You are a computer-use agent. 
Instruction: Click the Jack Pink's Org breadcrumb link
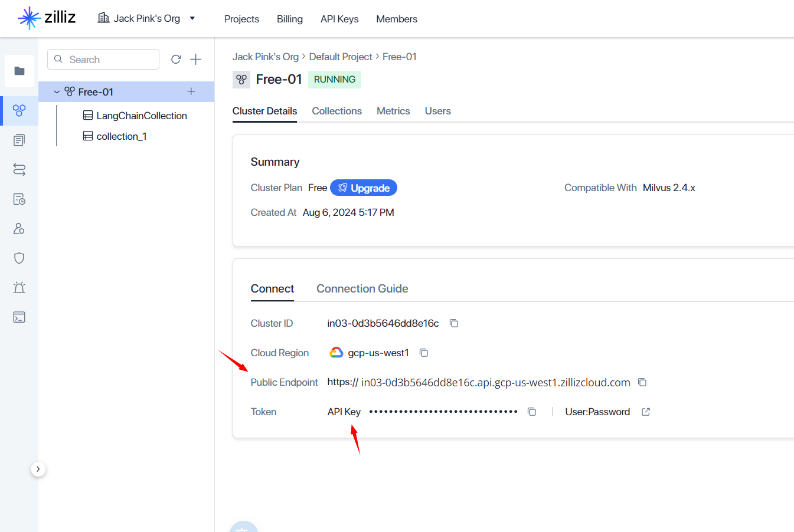pyautogui.click(x=266, y=57)
